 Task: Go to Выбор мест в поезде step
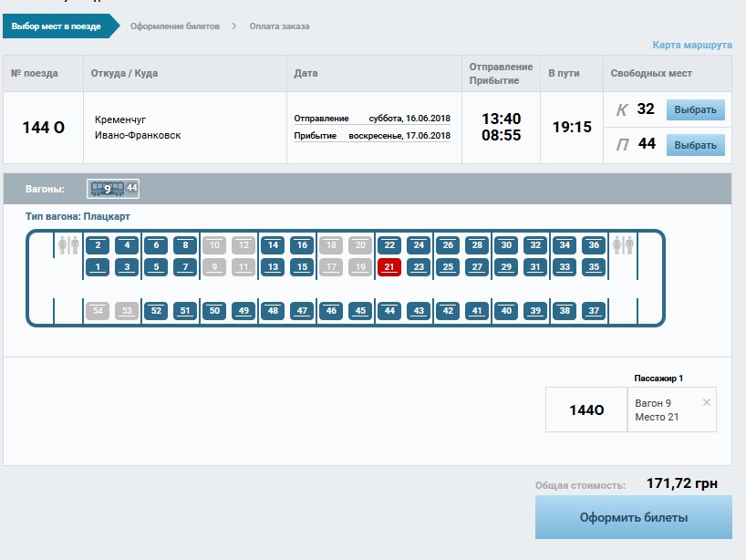click(x=57, y=26)
